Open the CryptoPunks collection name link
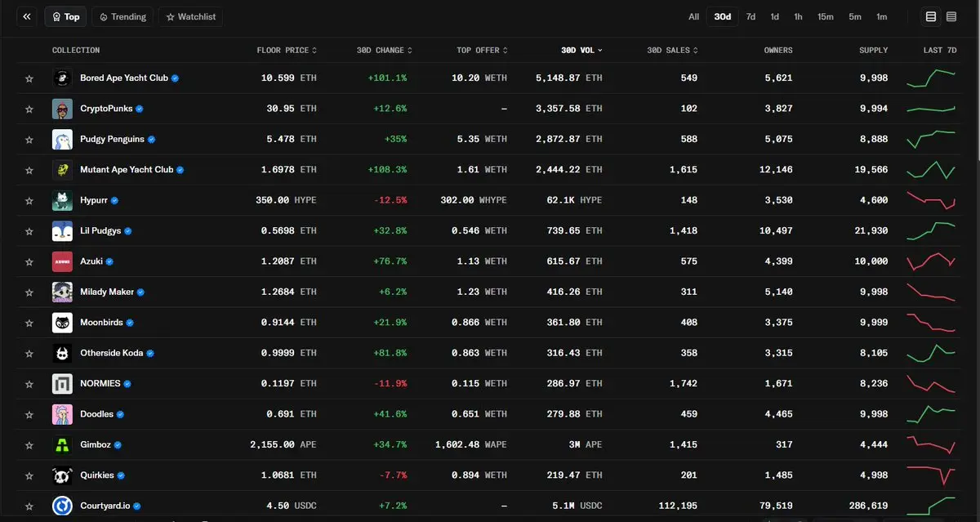This screenshot has width=980, height=522. (x=106, y=109)
